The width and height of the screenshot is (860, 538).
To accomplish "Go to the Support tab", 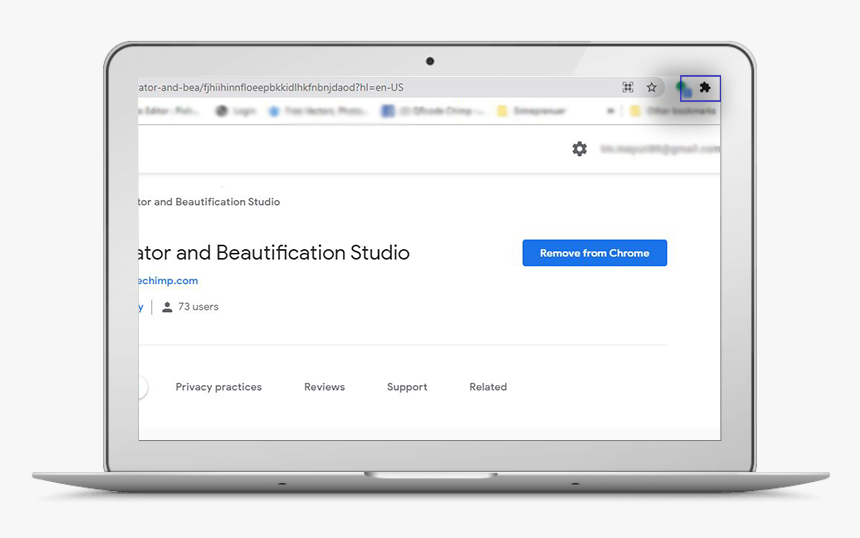I will coord(407,387).
